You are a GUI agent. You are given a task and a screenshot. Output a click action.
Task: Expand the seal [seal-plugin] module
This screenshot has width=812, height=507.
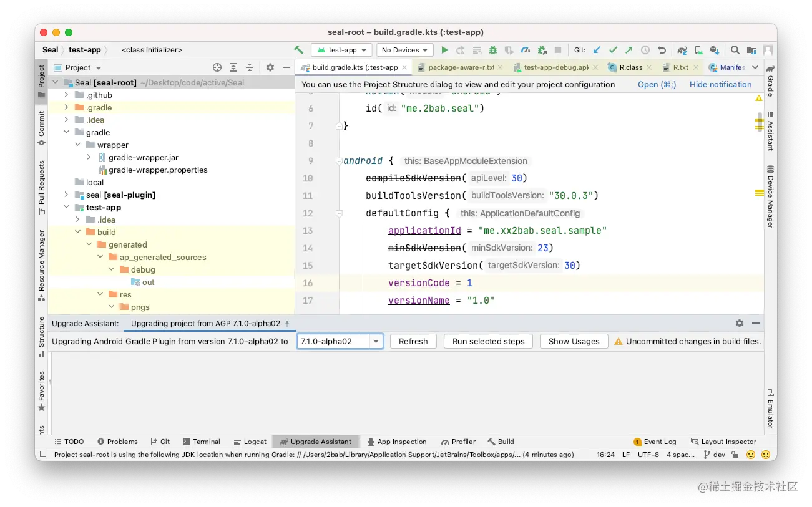pyautogui.click(x=66, y=195)
